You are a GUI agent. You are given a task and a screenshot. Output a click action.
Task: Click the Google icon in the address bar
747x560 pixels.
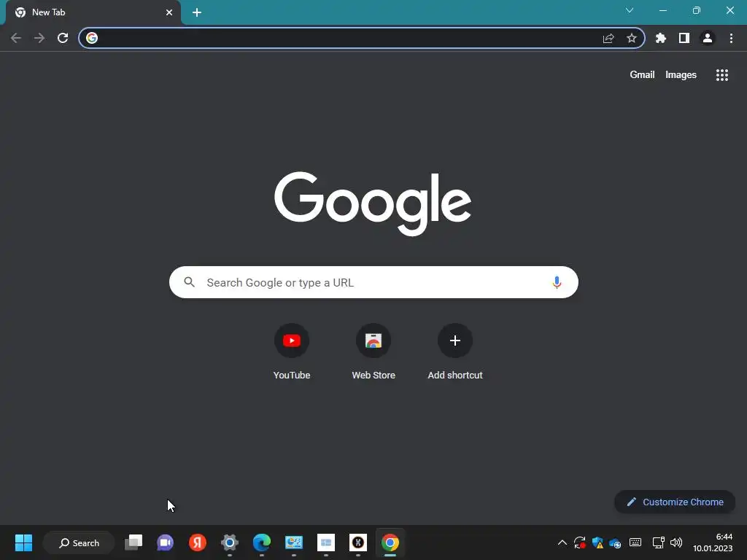92,38
